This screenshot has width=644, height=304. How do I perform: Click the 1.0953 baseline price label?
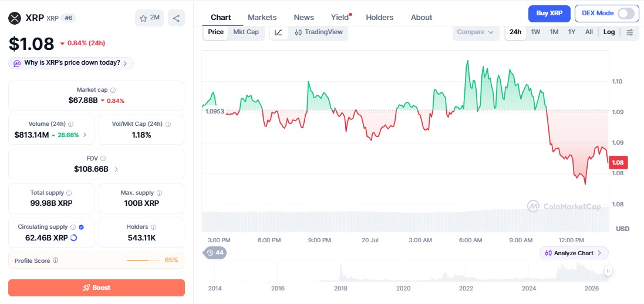(x=214, y=112)
